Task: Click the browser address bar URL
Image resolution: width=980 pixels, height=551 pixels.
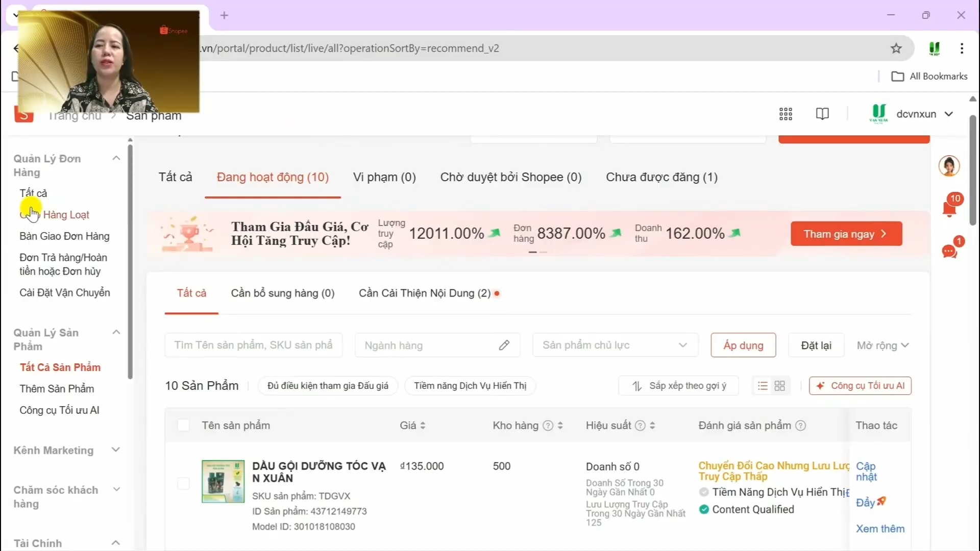Action: coord(350,48)
